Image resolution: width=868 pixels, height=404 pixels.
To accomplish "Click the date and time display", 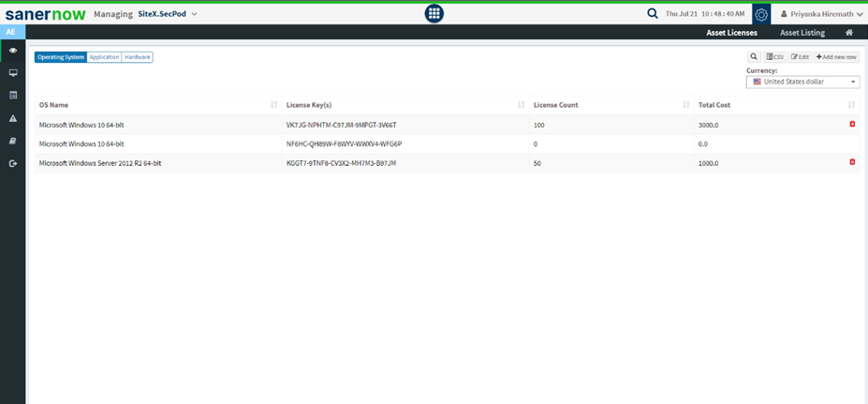I will (x=705, y=14).
